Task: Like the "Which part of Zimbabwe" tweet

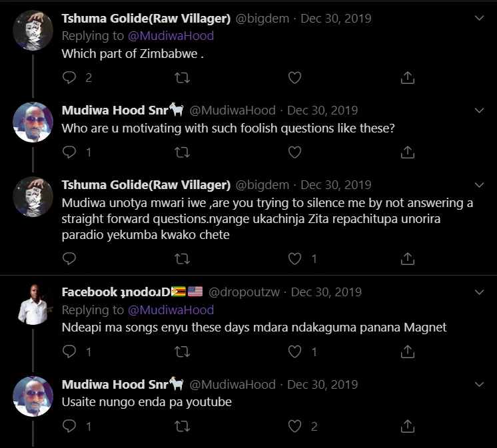Action: pyautogui.click(x=294, y=78)
